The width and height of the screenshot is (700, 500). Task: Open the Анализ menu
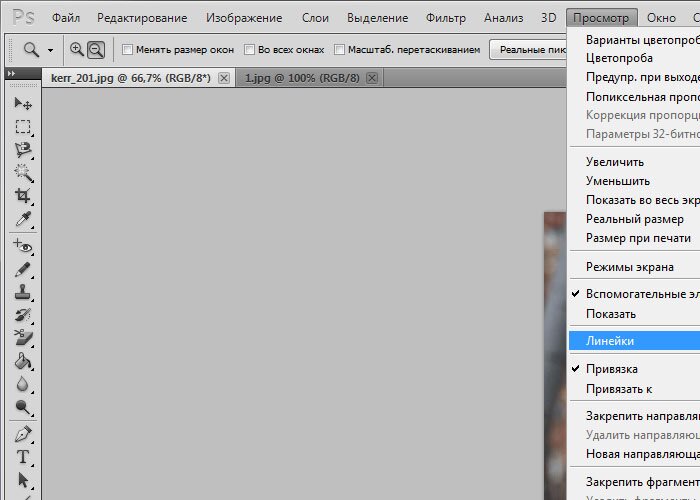click(504, 18)
